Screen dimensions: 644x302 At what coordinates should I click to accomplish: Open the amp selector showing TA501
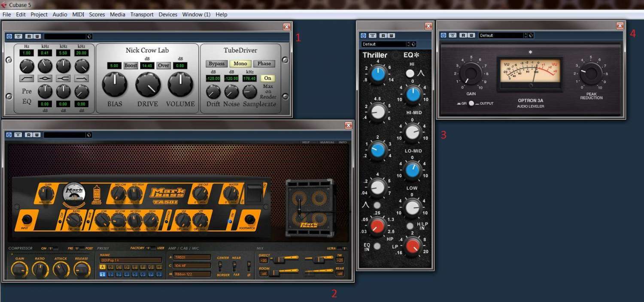[192, 257]
